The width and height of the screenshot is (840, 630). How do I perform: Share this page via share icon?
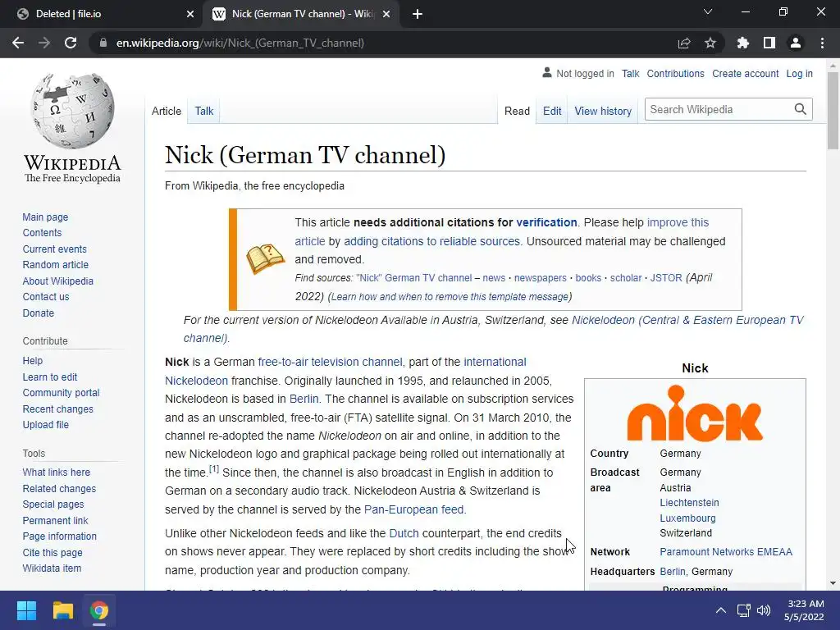pos(684,43)
